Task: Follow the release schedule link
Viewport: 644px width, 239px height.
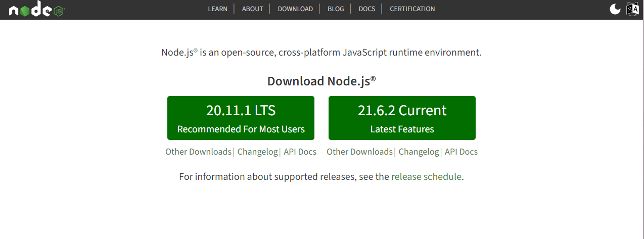Action: point(426,177)
